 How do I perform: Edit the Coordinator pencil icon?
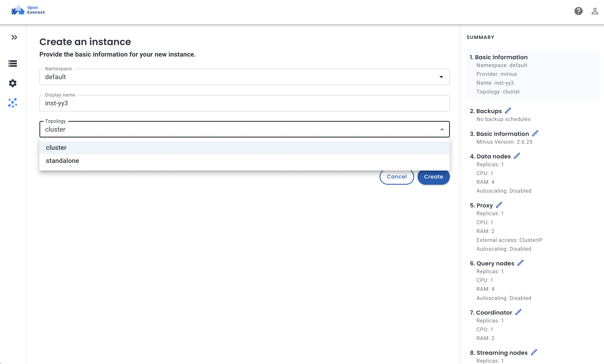coord(518,312)
